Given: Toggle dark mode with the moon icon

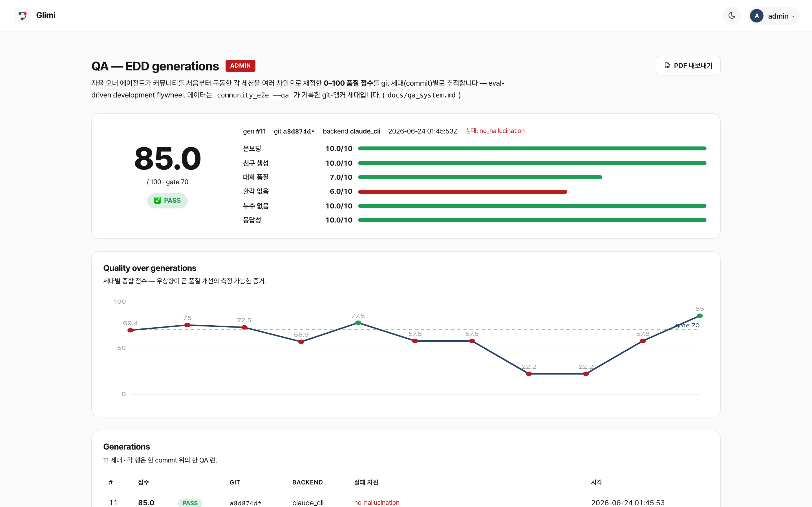Looking at the screenshot, I should pos(732,15).
